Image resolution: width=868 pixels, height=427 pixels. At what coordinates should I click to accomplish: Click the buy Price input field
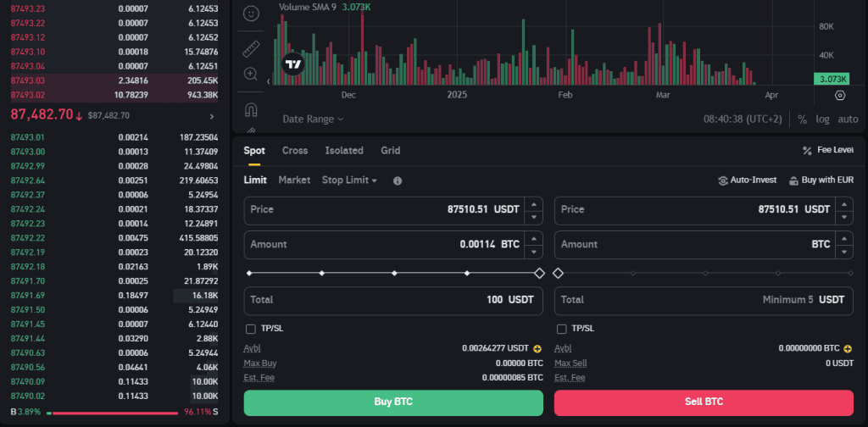tap(393, 210)
